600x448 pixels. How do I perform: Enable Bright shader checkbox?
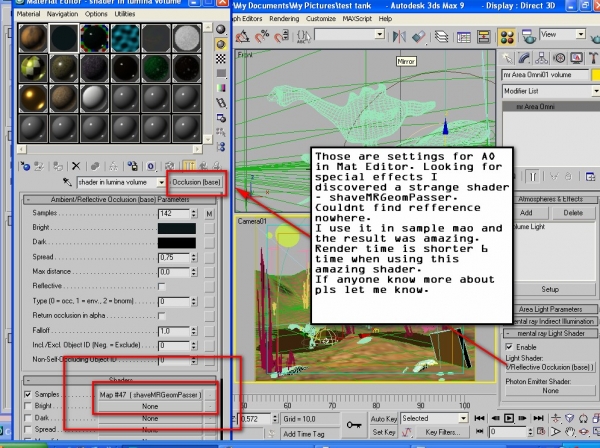point(28,406)
